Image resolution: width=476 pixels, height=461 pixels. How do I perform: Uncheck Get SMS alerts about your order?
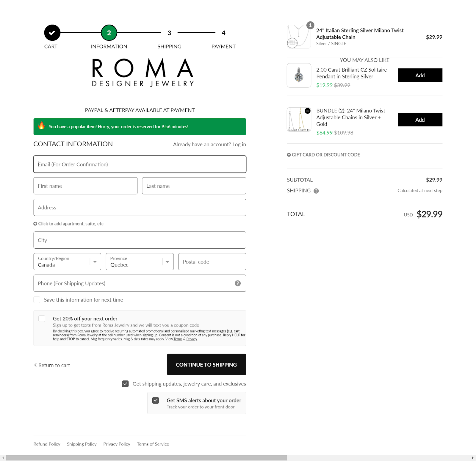156,400
